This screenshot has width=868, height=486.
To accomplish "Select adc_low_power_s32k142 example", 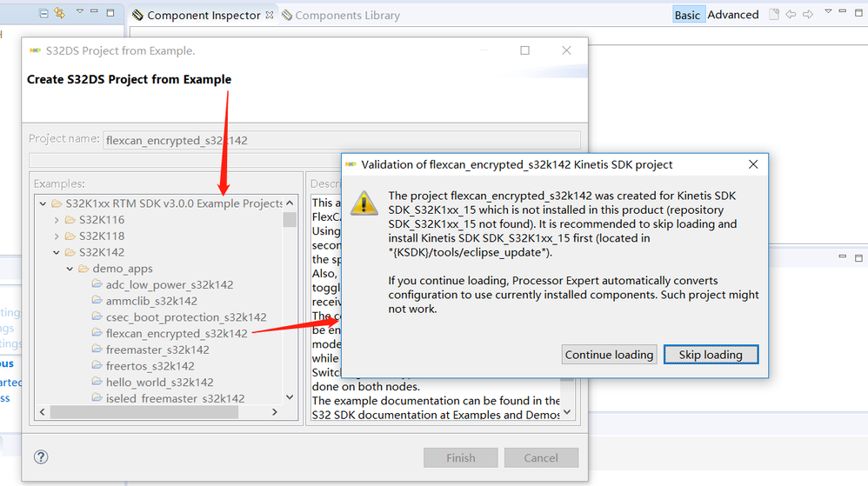I will point(170,284).
